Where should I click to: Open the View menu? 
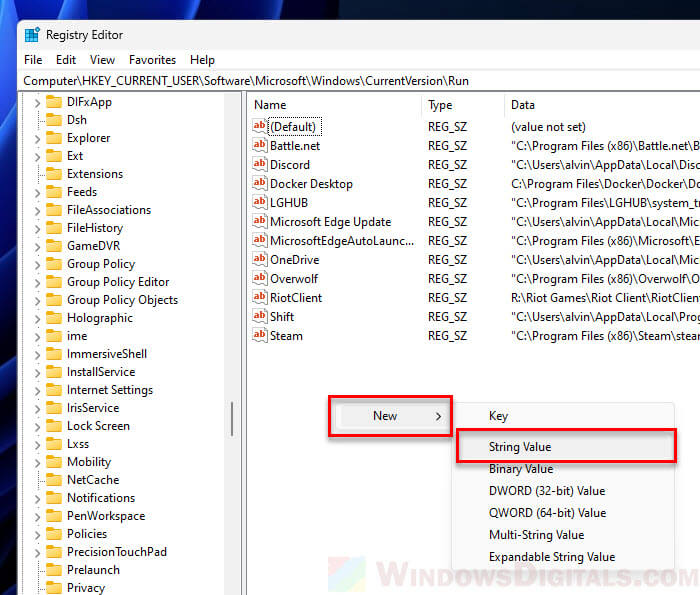[x=102, y=60]
